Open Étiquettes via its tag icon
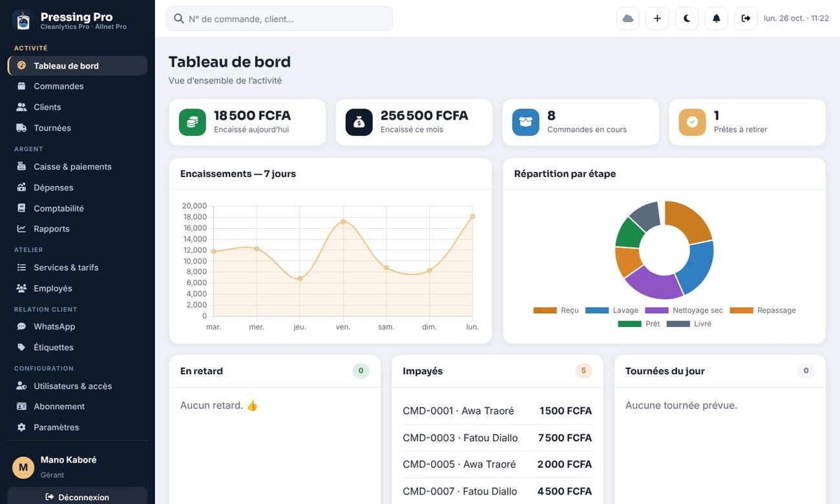The image size is (840, 504). (21, 347)
